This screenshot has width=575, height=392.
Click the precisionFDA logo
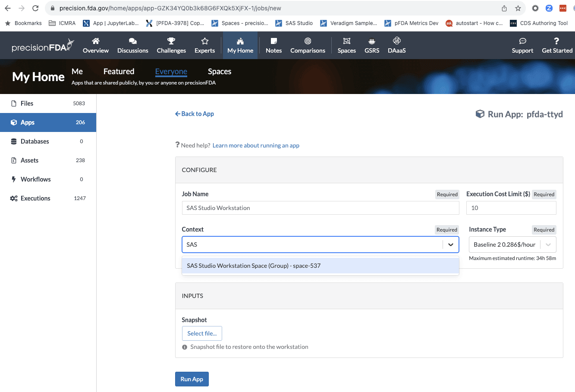point(43,46)
